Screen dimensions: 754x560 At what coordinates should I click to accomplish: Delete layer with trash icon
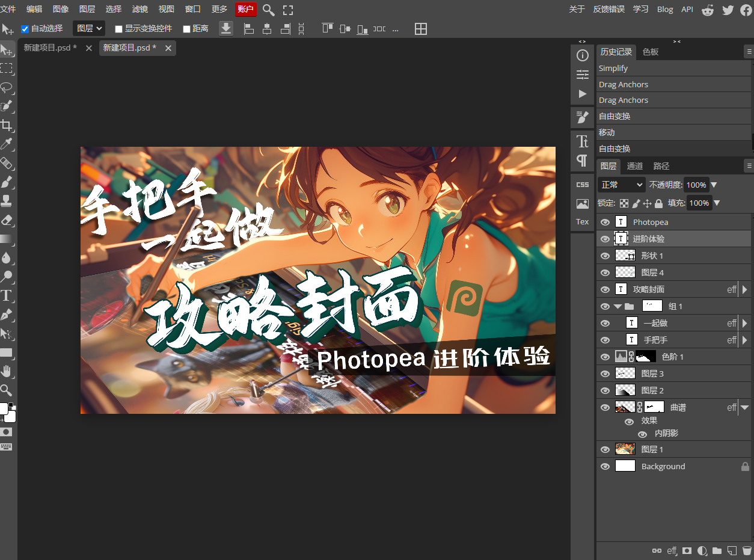point(746,550)
